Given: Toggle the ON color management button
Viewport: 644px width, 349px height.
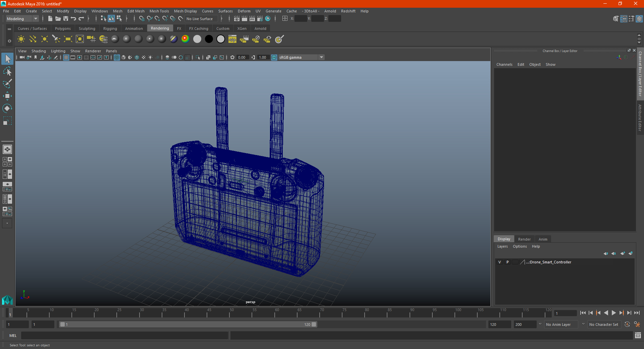Looking at the screenshot, I should point(274,57).
